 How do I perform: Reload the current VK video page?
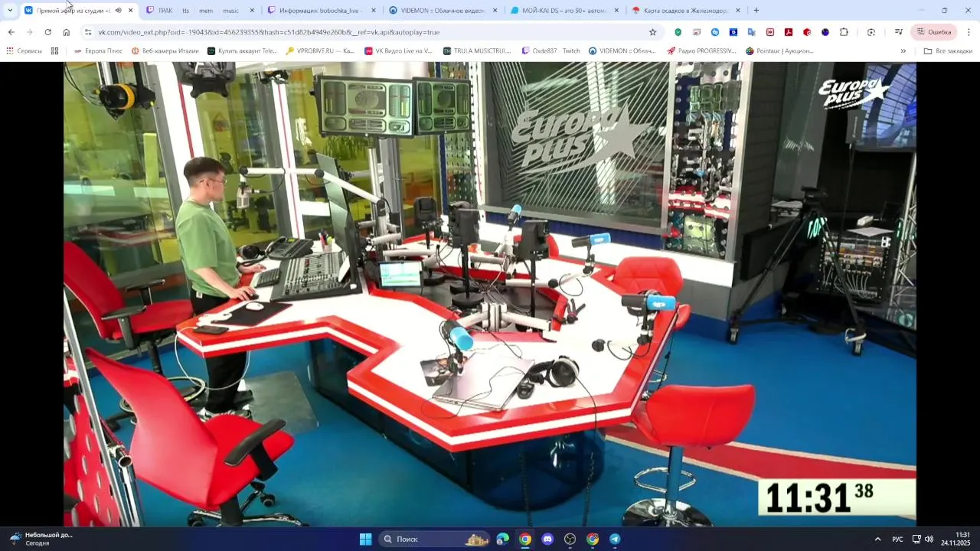point(47,32)
